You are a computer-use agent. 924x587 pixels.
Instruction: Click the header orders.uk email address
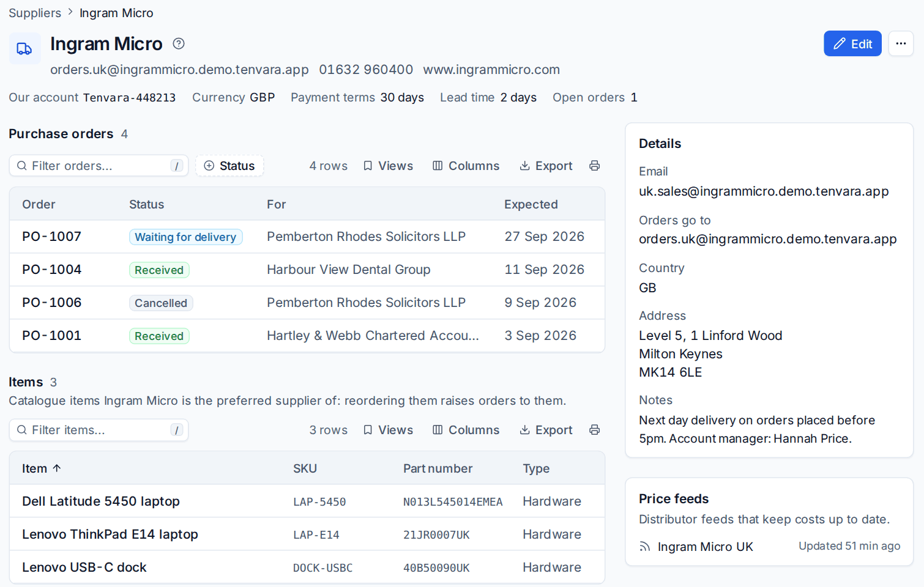coord(179,70)
